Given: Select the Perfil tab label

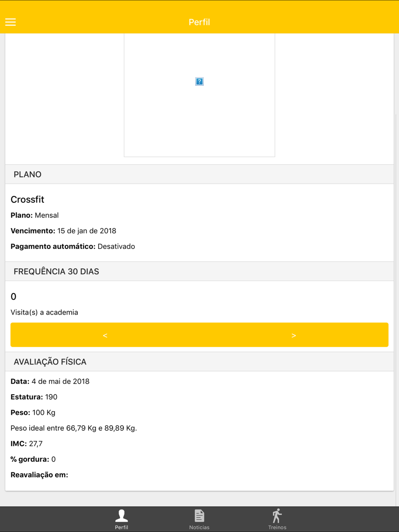Looking at the screenshot, I should click(122, 527).
